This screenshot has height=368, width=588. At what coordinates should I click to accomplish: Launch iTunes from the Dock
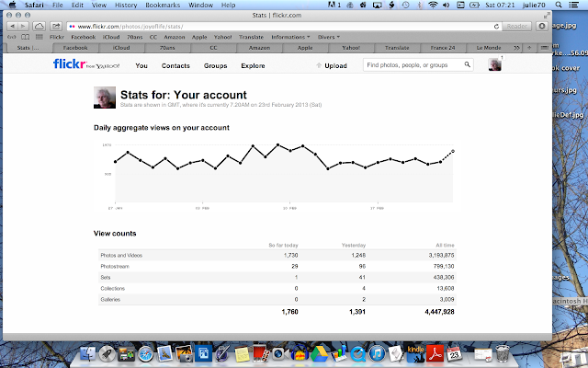[x=378, y=354]
